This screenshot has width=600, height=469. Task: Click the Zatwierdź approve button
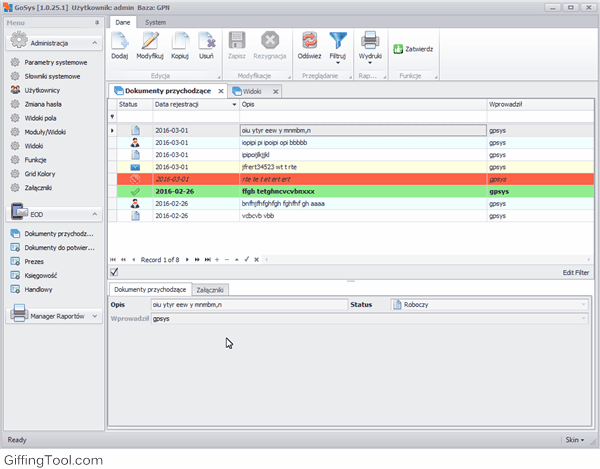click(x=412, y=48)
